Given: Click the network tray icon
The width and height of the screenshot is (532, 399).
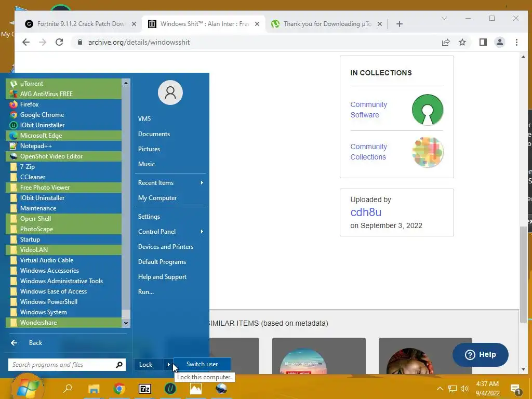Looking at the screenshot, I should pyautogui.click(x=453, y=389).
